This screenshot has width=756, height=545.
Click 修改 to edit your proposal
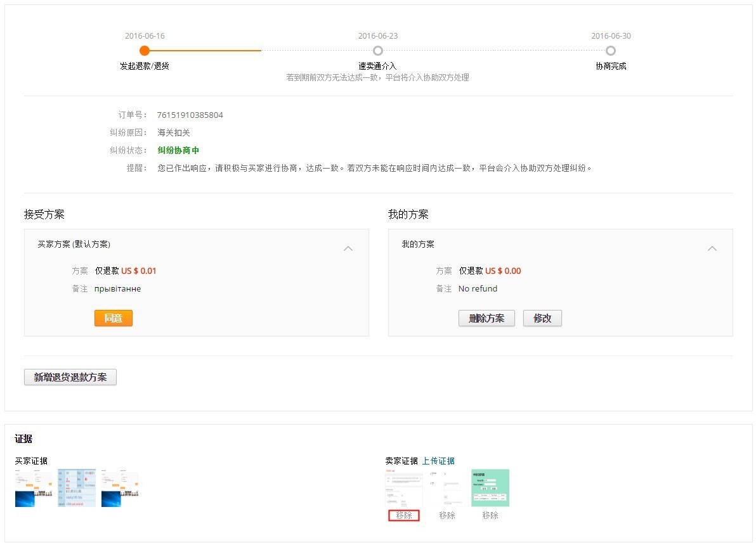click(542, 318)
